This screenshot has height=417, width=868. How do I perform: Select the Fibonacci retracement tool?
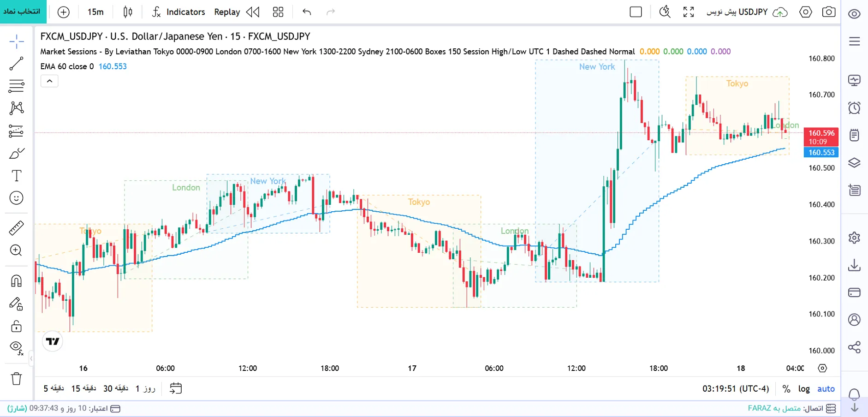point(16,86)
